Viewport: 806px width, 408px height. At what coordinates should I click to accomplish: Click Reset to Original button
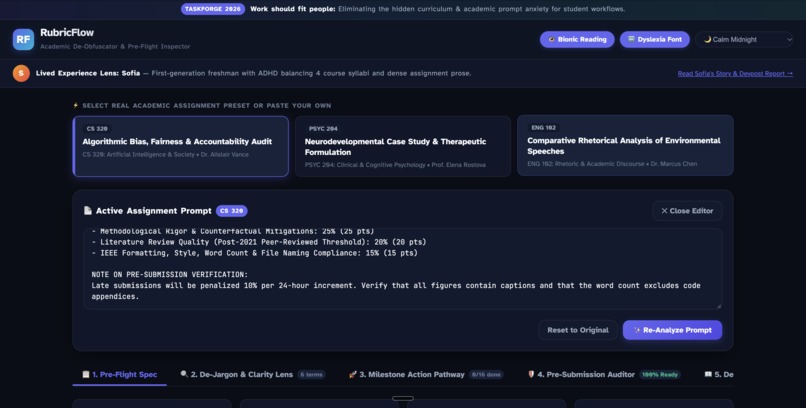(x=578, y=330)
